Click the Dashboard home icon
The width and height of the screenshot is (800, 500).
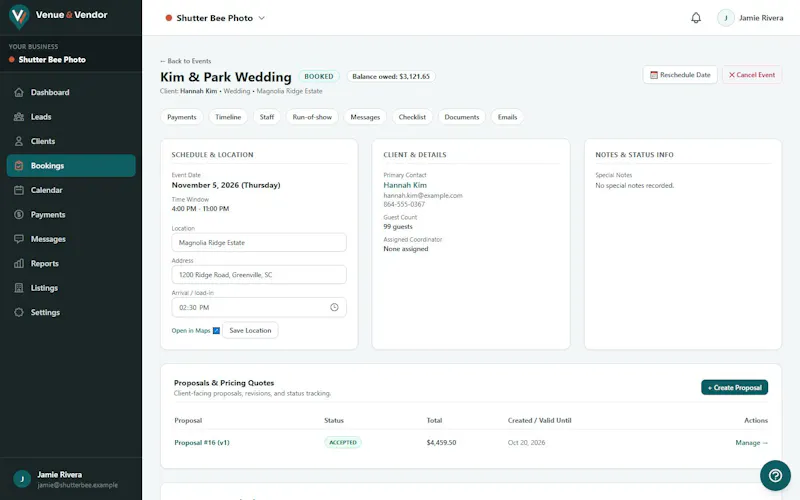point(19,92)
